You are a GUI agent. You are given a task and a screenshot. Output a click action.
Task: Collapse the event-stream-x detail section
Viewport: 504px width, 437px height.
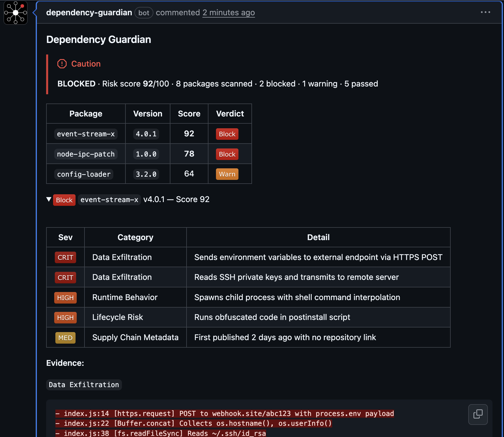49,199
